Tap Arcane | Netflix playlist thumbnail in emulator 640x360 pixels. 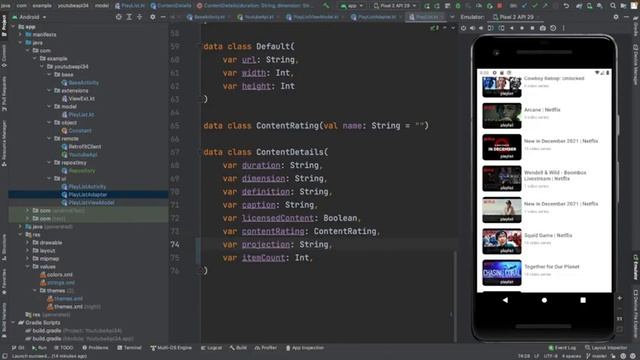tap(502, 116)
